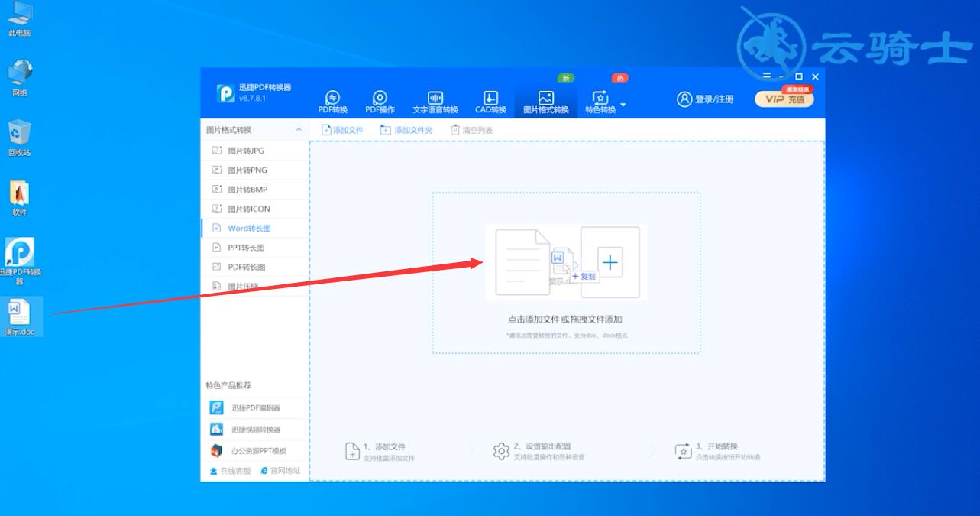Open 办公资源PPT模板 recommendation
The image size is (980, 516).
[255, 450]
